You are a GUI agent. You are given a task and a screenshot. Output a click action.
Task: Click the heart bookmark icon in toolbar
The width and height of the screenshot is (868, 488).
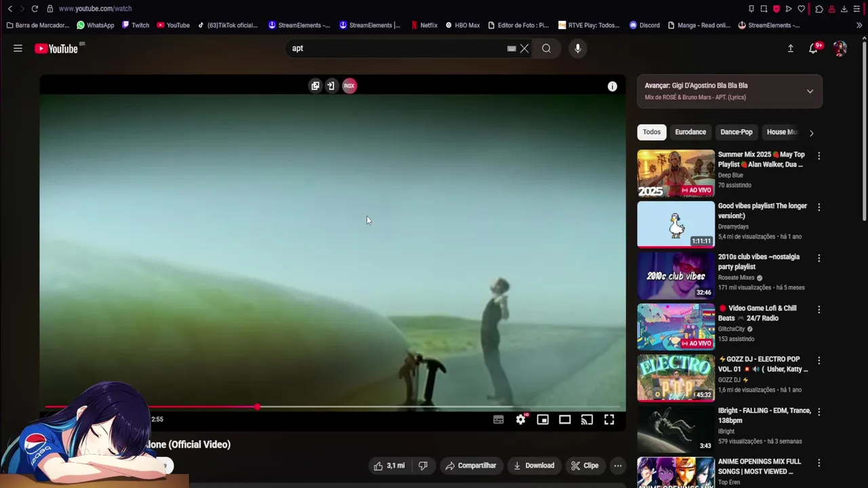(802, 9)
